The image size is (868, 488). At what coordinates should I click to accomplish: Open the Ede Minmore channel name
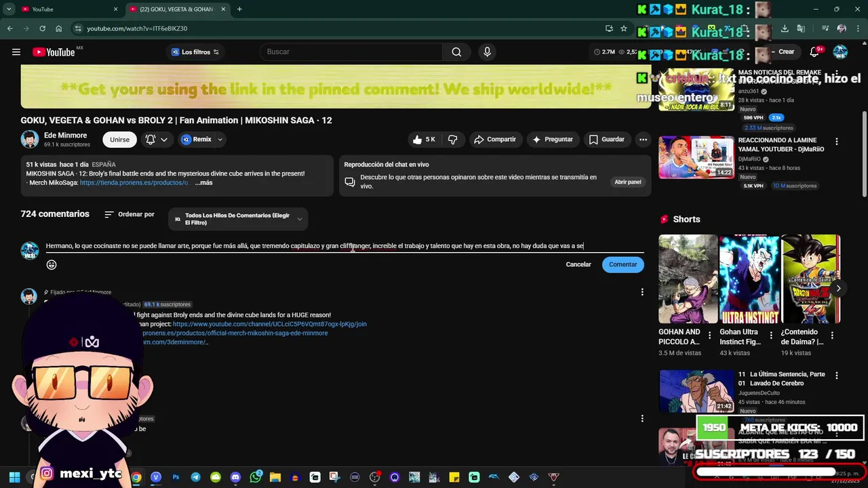(x=65, y=136)
